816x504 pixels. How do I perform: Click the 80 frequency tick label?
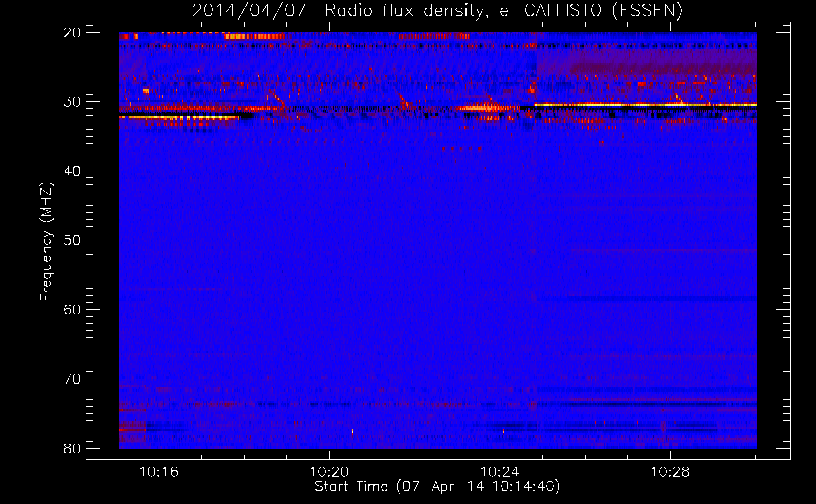(x=73, y=448)
